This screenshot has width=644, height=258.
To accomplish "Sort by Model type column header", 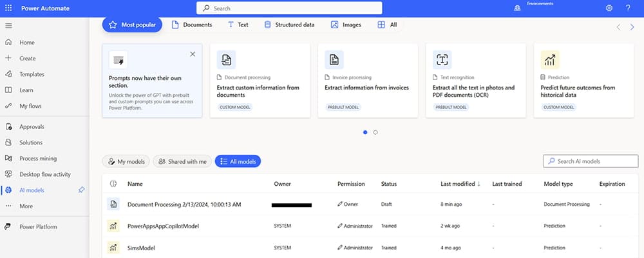I will click(558, 184).
